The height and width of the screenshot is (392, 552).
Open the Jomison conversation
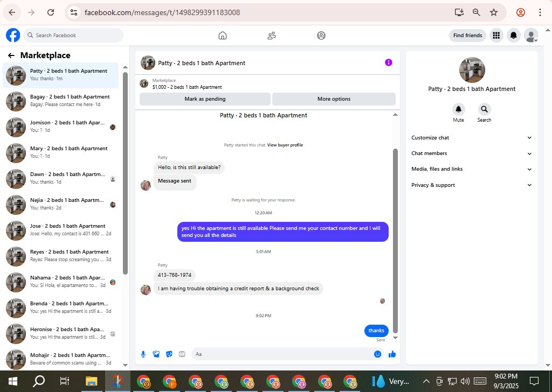[x=61, y=127]
